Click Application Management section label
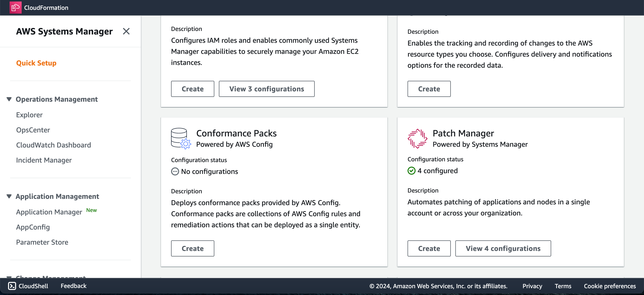The width and height of the screenshot is (644, 295). (x=57, y=196)
